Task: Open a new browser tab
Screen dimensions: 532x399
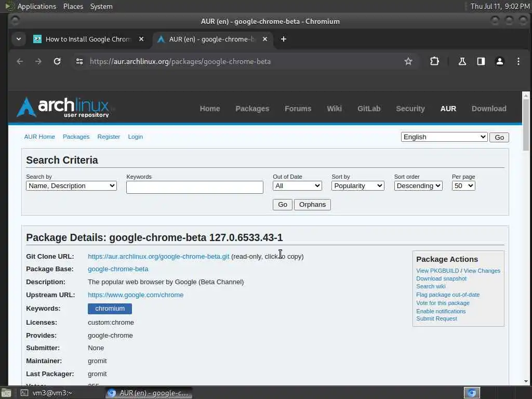Action: tap(284, 39)
